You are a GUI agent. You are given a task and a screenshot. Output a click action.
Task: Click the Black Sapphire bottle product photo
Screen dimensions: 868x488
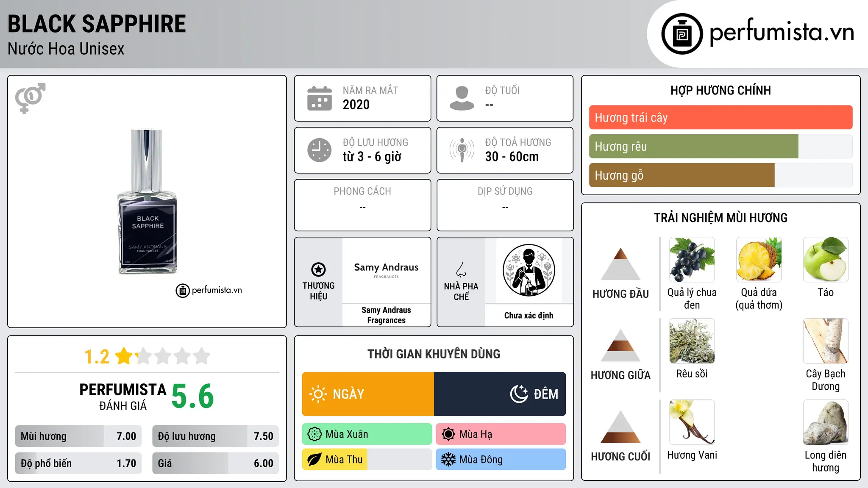point(147,202)
